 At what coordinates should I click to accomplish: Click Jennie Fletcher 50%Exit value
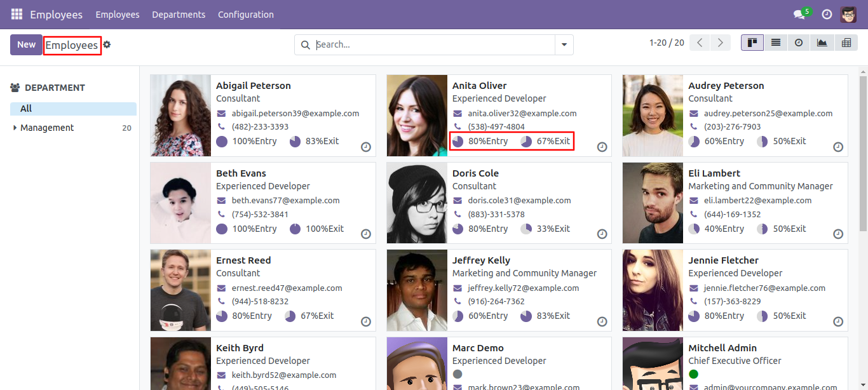(789, 316)
